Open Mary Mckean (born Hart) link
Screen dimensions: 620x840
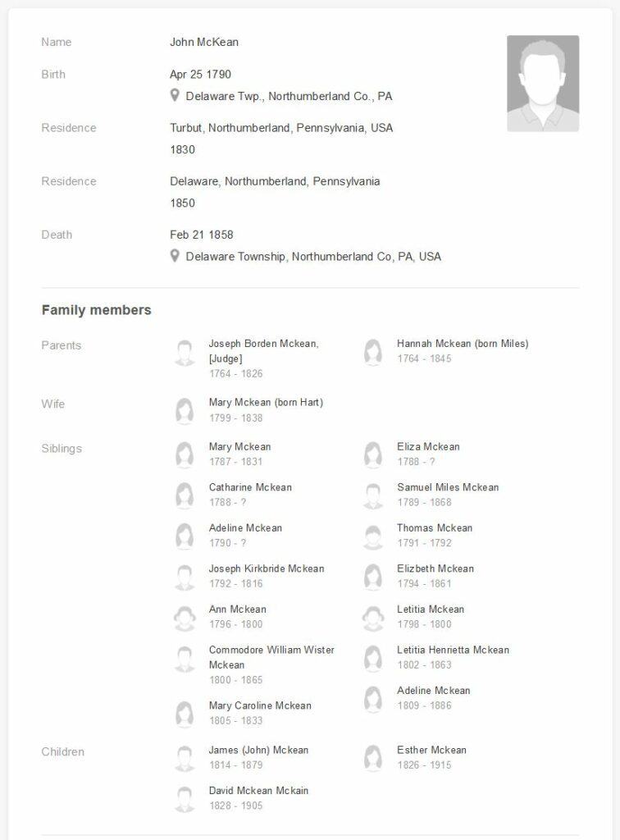click(266, 403)
